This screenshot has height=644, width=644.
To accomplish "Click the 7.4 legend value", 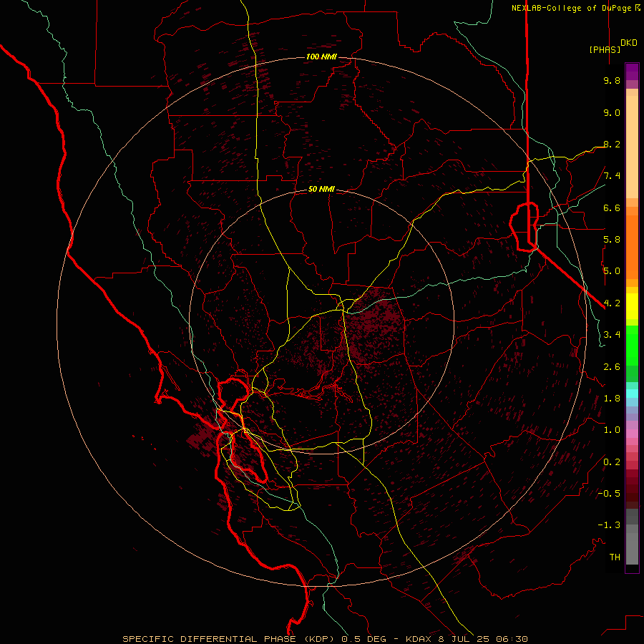I will (612, 176).
